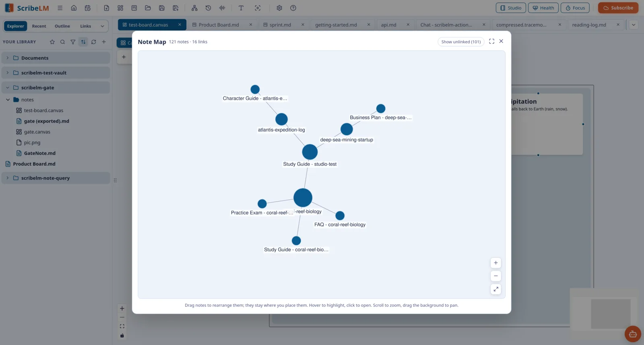Open the assistant robot button
The width and height of the screenshot is (644, 345).
[633, 334]
